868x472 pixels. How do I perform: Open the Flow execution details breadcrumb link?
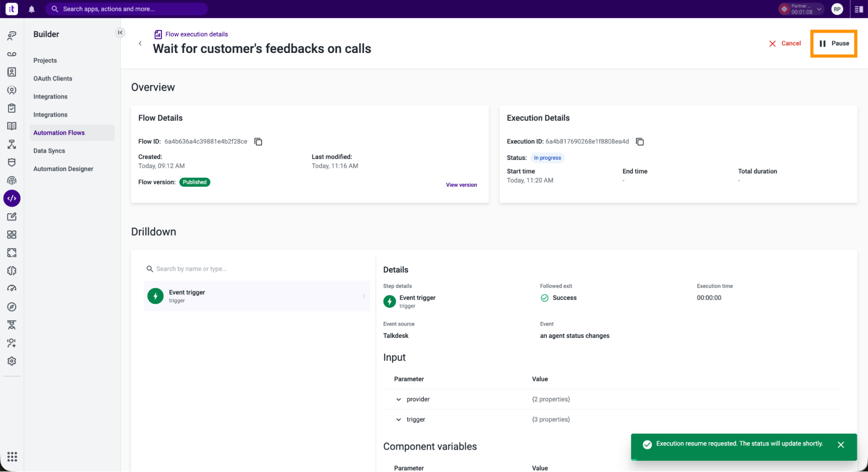[196, 34]
